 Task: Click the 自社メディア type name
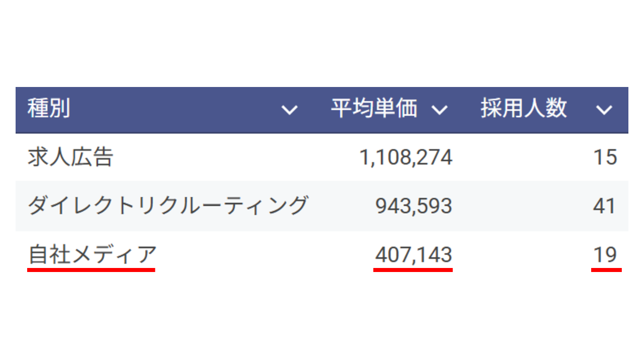(92, 254)
